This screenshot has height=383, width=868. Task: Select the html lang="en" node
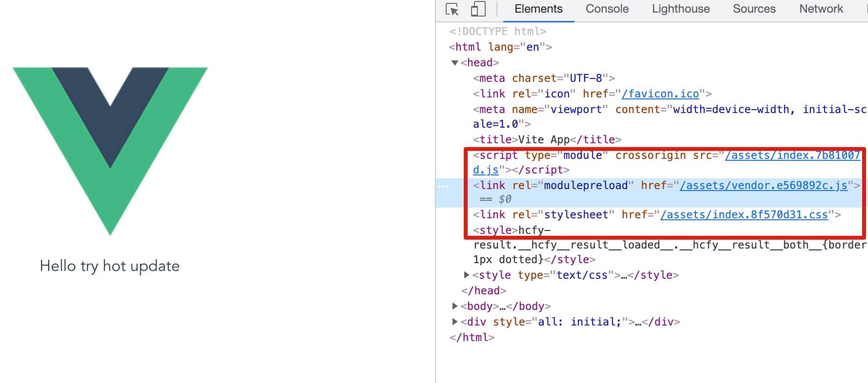click(x=501, y=47)
